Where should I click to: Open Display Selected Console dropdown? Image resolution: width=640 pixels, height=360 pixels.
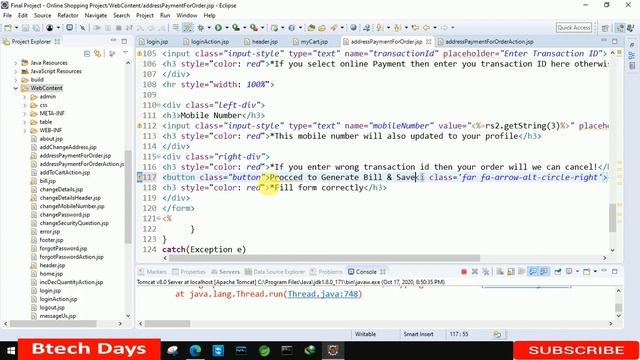click(x=577, y=271)
